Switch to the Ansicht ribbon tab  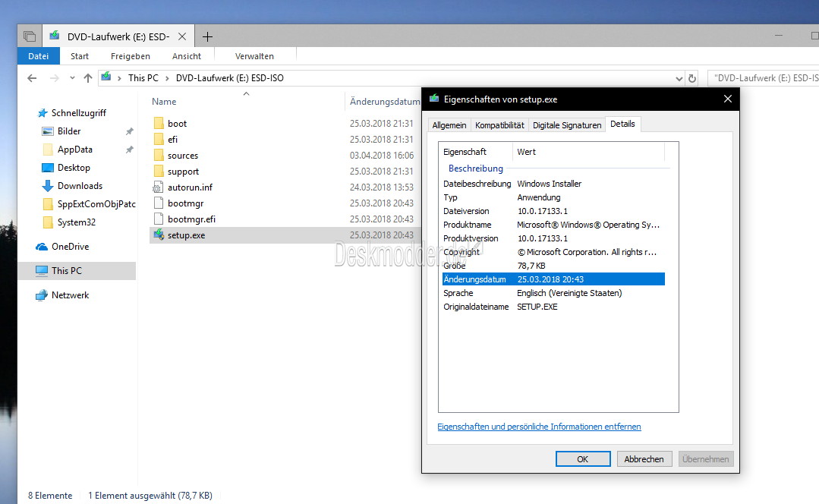pos(187,56)
